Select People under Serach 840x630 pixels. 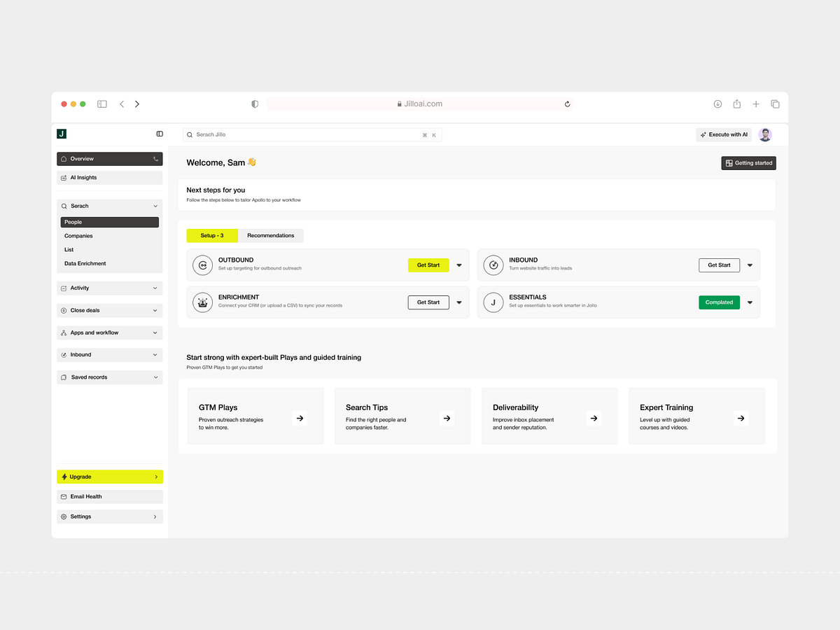(110, 222)
